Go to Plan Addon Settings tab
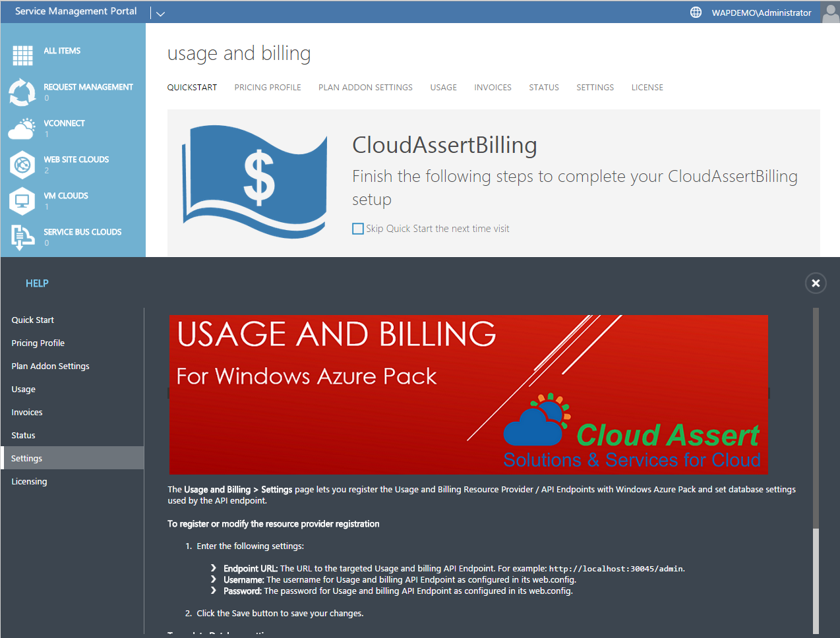This screenshot has width=840, height=638. click(365, 87)
